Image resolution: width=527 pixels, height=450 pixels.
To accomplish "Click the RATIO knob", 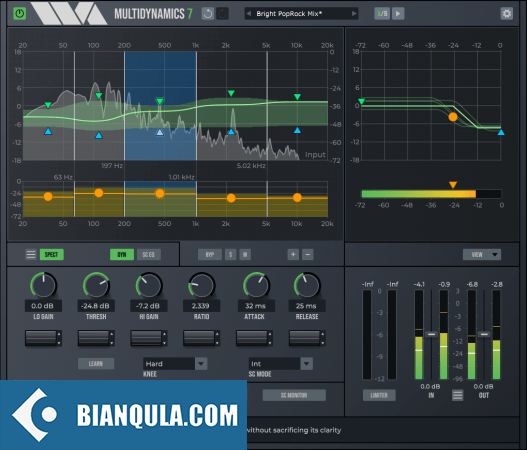I will 201,285.
